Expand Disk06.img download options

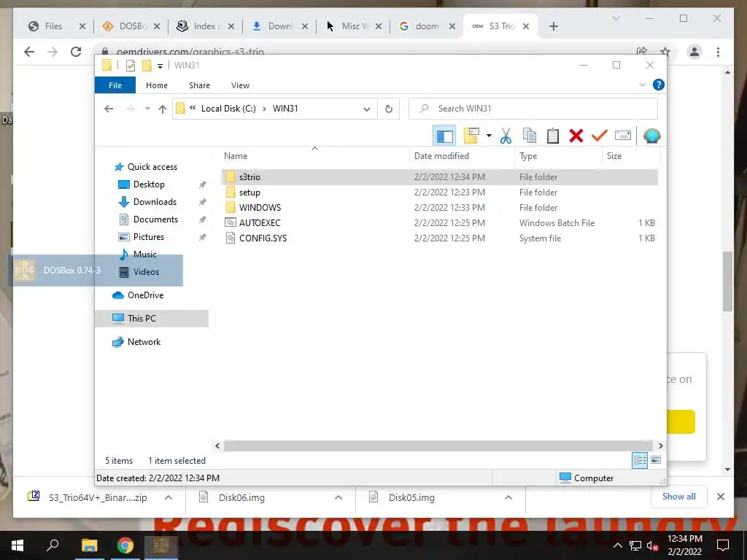[x=338, y=497]
